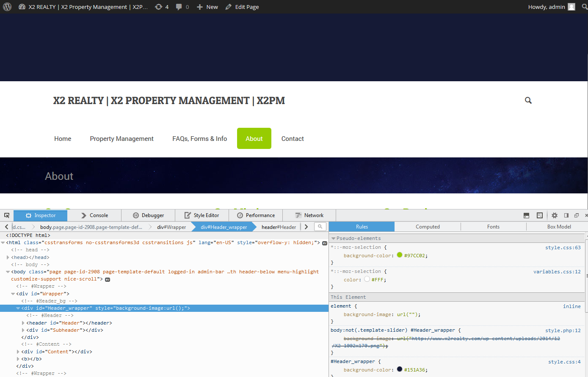Image resolution: width=588 pixels, height=377 pixels.
Task: Open devtools settings gear
Action: 555,215
